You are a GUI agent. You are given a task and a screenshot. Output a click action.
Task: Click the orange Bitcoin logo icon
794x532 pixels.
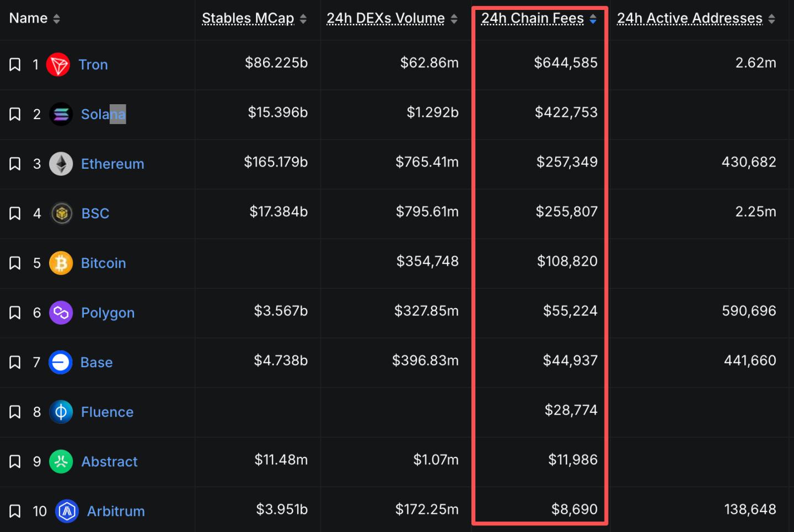tap(61, 263)
